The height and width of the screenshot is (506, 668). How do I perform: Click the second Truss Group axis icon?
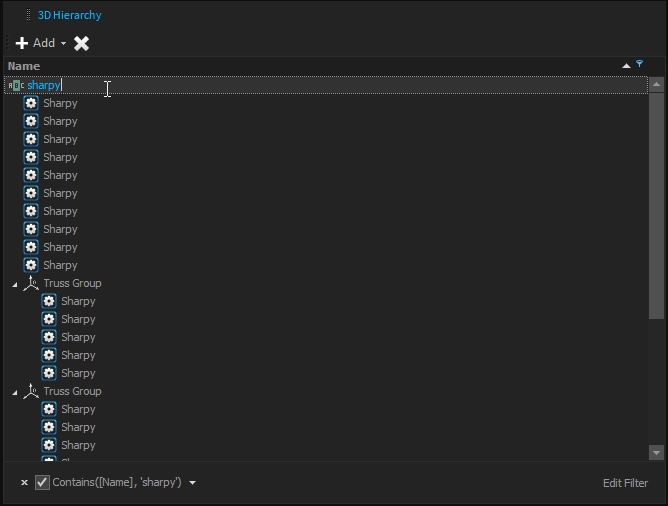click(x=31, y=391)
